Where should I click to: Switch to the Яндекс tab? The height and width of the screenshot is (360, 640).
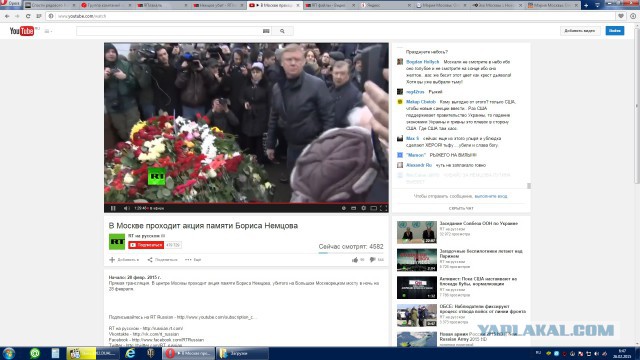pyautogui.click(x=386, y=5)
